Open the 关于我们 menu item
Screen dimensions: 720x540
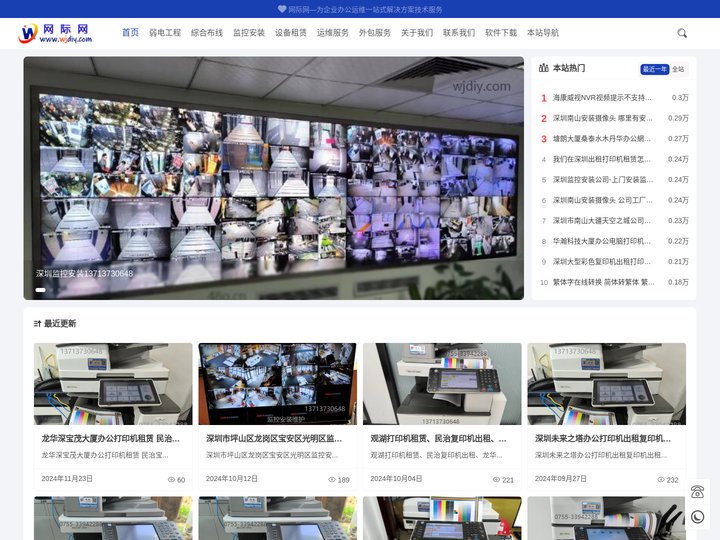pyautogui.click(x=417, y=33)
